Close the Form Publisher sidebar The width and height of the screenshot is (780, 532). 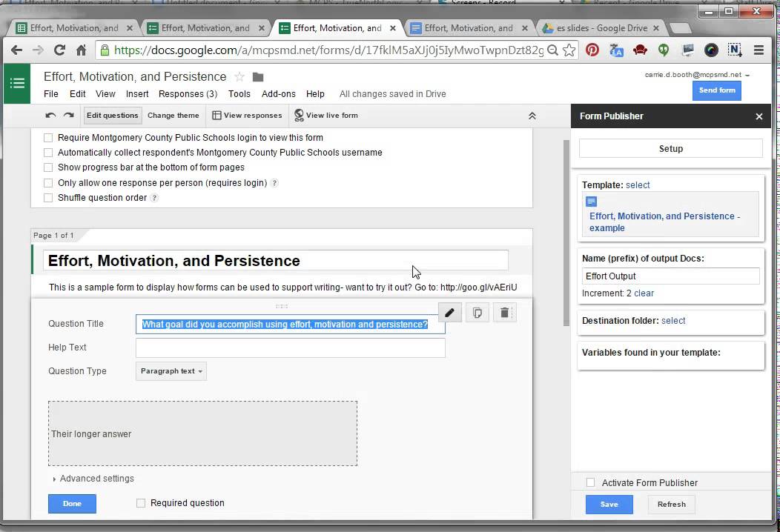tap(759, 116)
